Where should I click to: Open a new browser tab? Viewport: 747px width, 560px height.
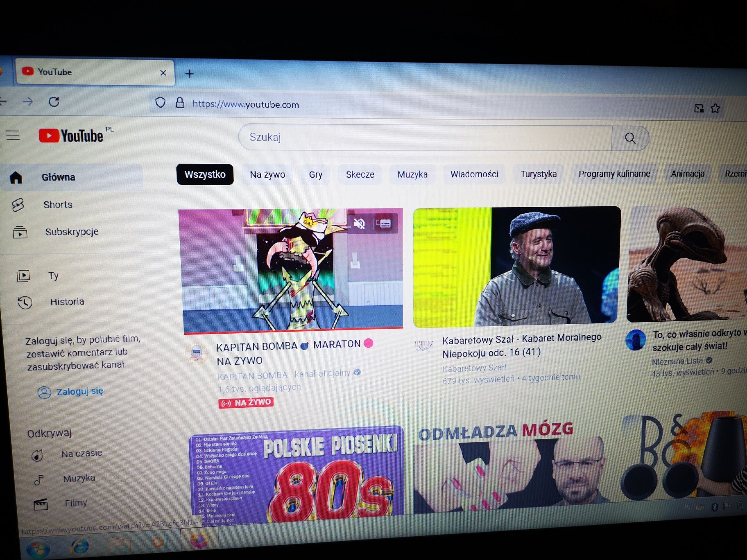[190, 74]
